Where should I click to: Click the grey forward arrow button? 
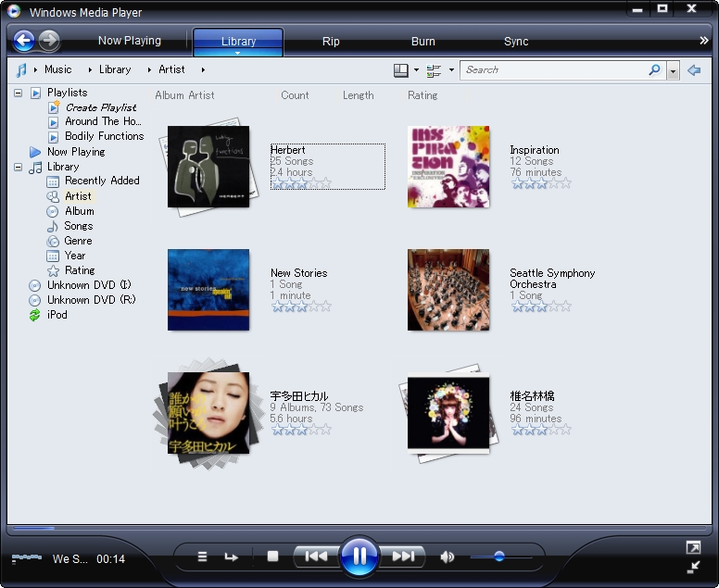tap(49, 41)
